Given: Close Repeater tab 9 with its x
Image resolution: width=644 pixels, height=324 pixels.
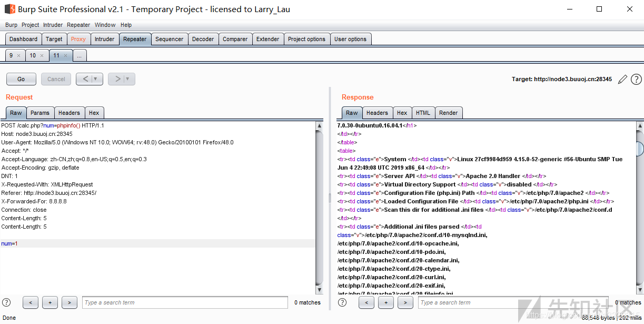Looking at the screenshot, I should pyautogui.click(x=19, y=55).
